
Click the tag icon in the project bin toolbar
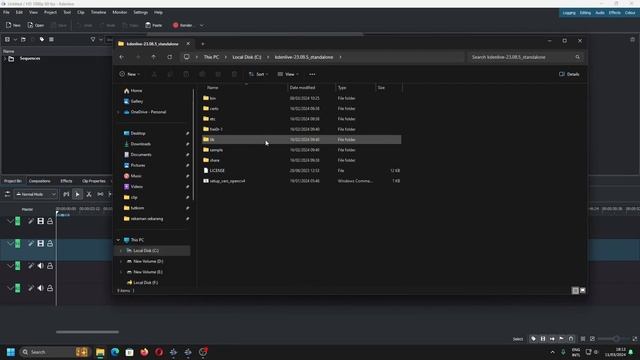pyautogui.click(x=42, y=40)
